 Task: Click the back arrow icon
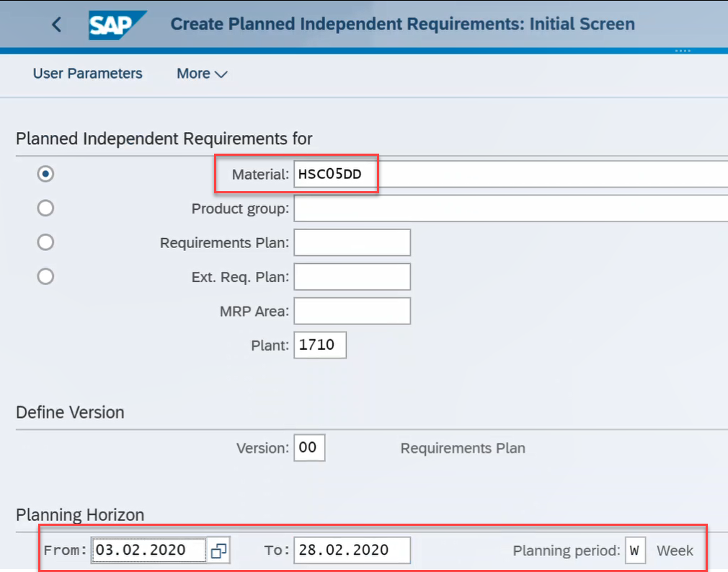(x=57, y=25)
